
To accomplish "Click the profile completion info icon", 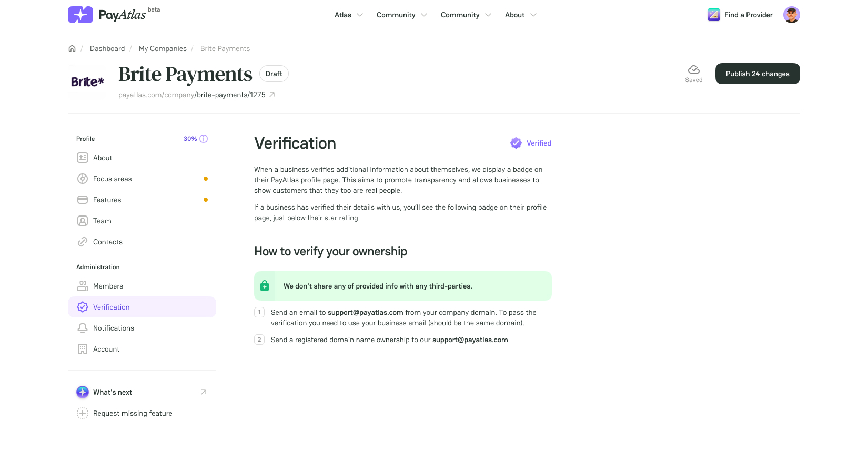I will (x=204, y=139).
